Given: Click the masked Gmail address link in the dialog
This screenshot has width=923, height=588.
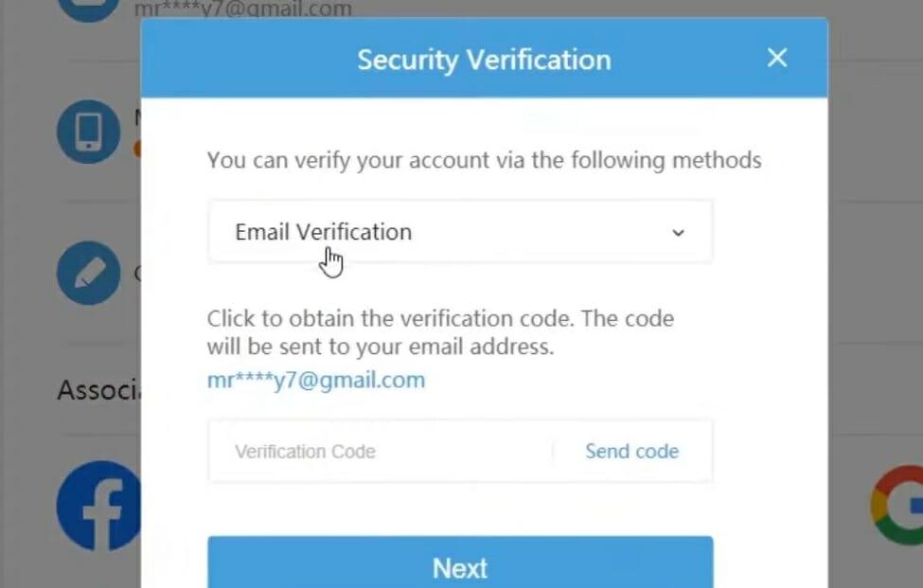Looking at the screenshot, I should pyautogui.click(x=316, y=381).
